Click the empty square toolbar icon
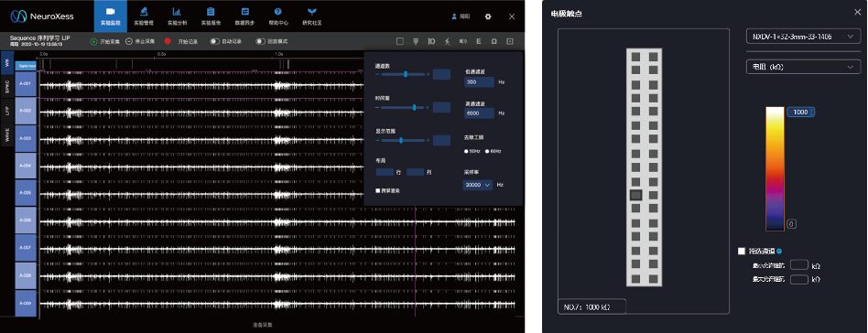Image resolution: width=868 pixels, height=333 pixels. click(400, 41)
